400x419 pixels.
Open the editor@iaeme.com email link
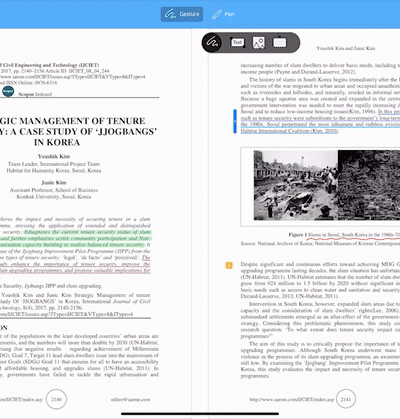click(130, 399)
